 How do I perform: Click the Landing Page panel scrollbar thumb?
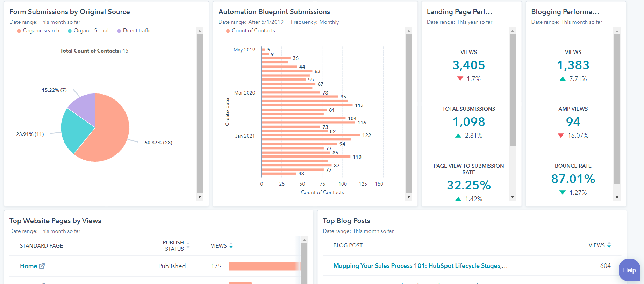[513, 90]
